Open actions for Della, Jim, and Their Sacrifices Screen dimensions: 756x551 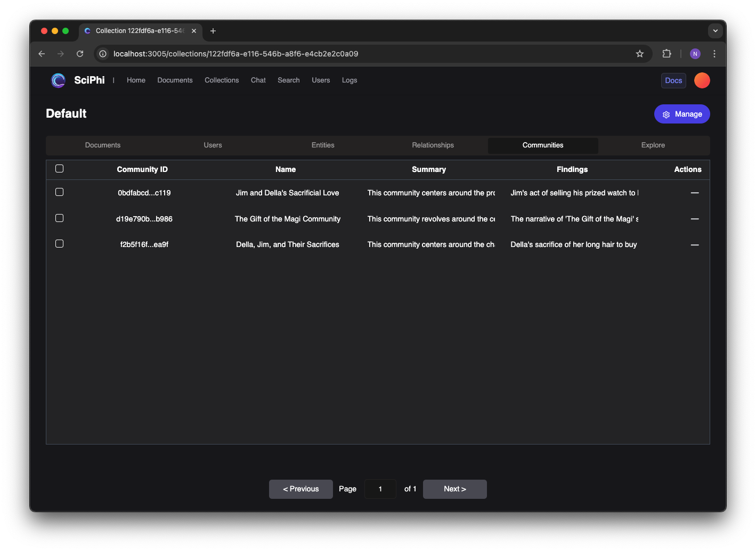[x=695, y=245]
